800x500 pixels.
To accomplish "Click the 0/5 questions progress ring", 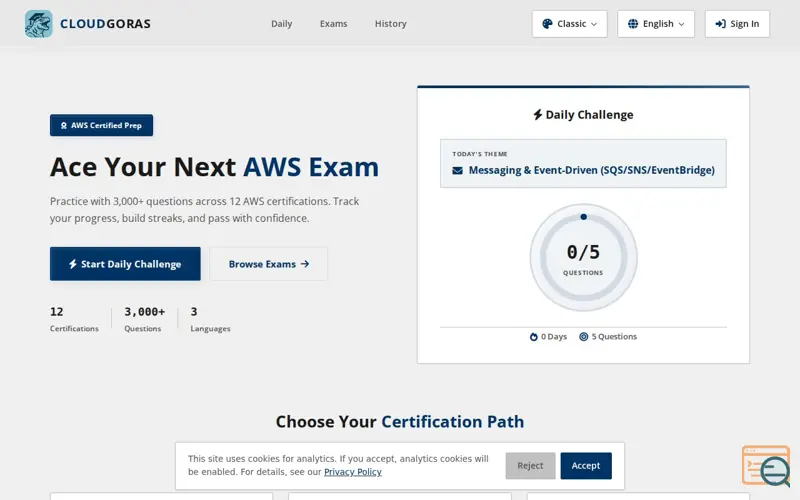I will tap(583, 257).
